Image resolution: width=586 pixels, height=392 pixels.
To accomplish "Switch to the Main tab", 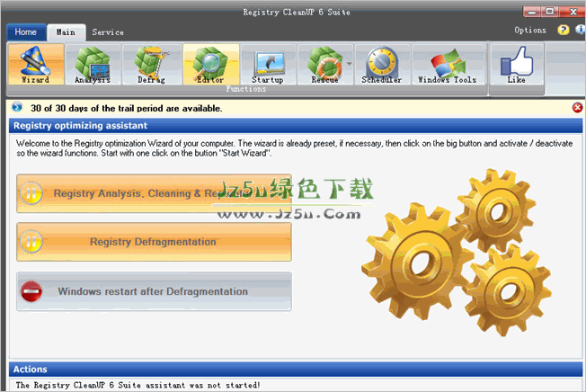I will point(67,32).
